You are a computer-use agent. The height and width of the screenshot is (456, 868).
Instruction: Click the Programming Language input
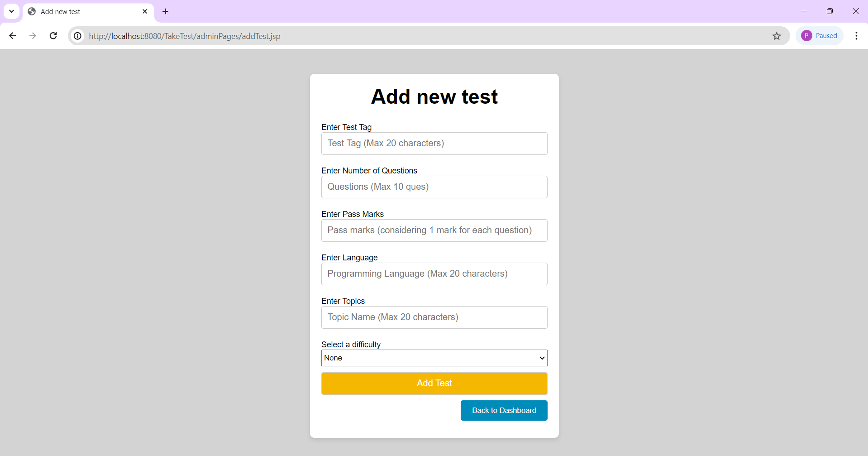coord(434,274)
